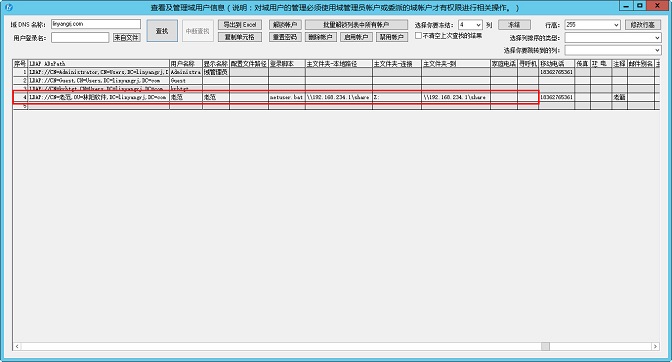Screen dimensions: 672x362
Task: Click the 查找 search button
Action: 162,31
